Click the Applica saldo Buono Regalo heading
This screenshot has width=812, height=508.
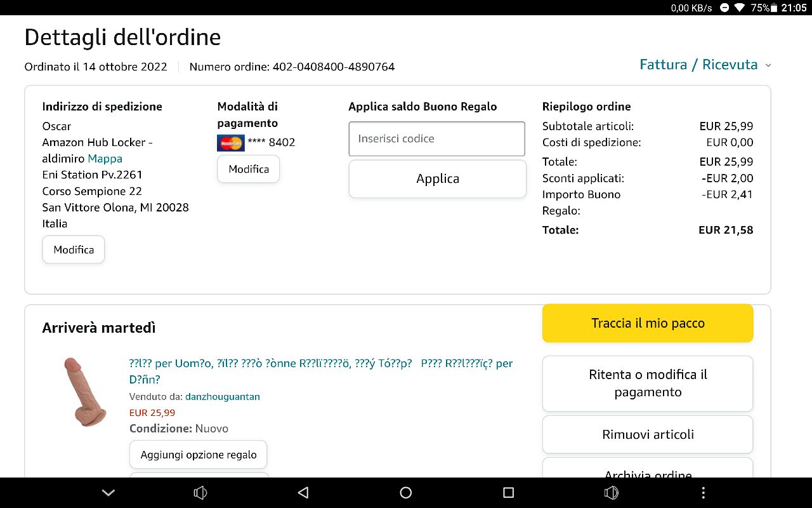[422, 107]
